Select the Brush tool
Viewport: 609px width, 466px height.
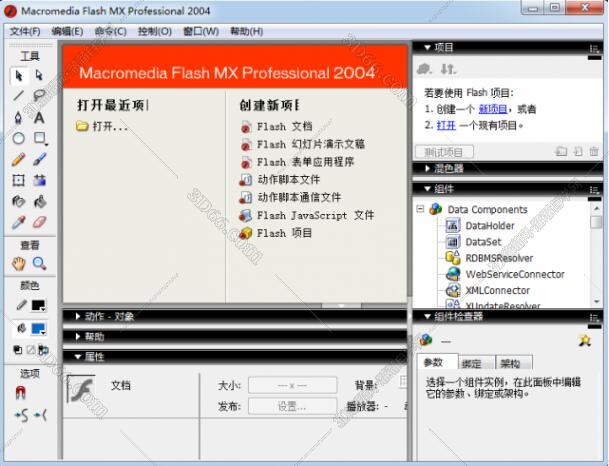pos(39,159)
